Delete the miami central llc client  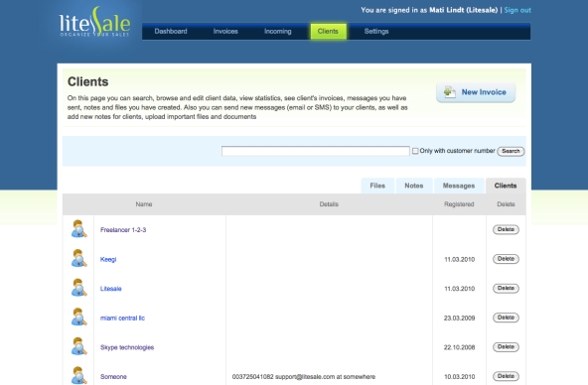coord(506,318)
